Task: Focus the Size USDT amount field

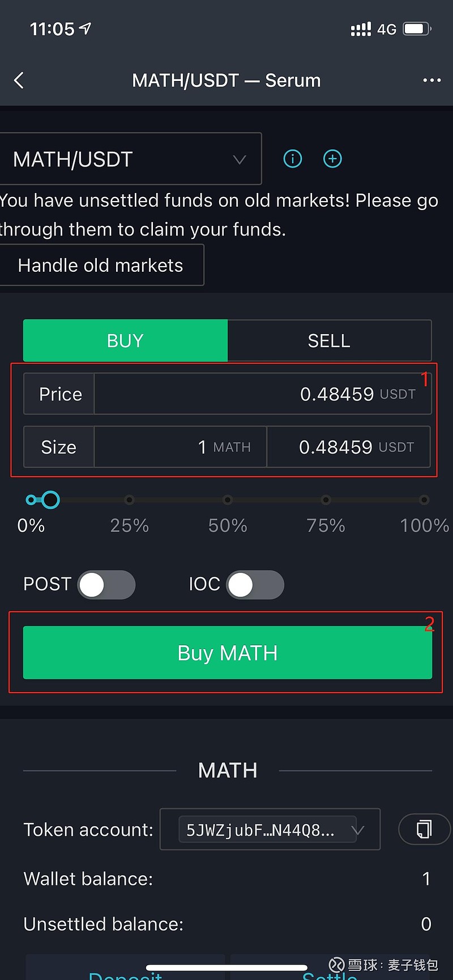Action: 349,447
